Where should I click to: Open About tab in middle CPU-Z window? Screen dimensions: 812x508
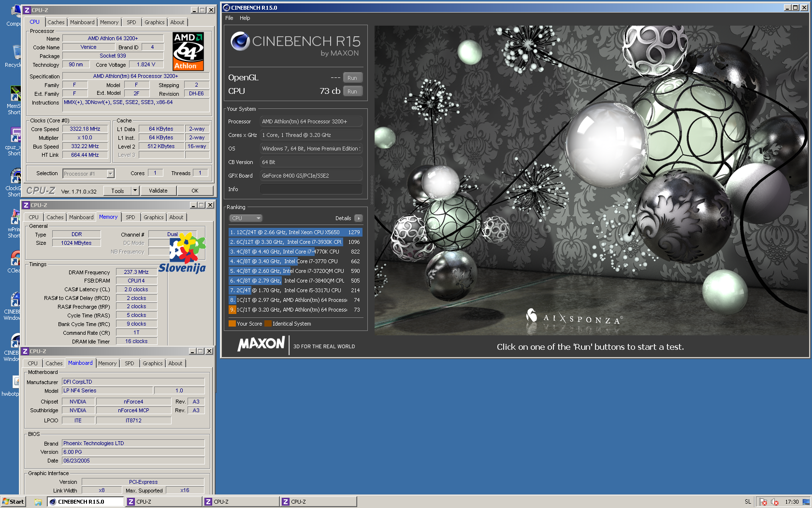point(176,217)
